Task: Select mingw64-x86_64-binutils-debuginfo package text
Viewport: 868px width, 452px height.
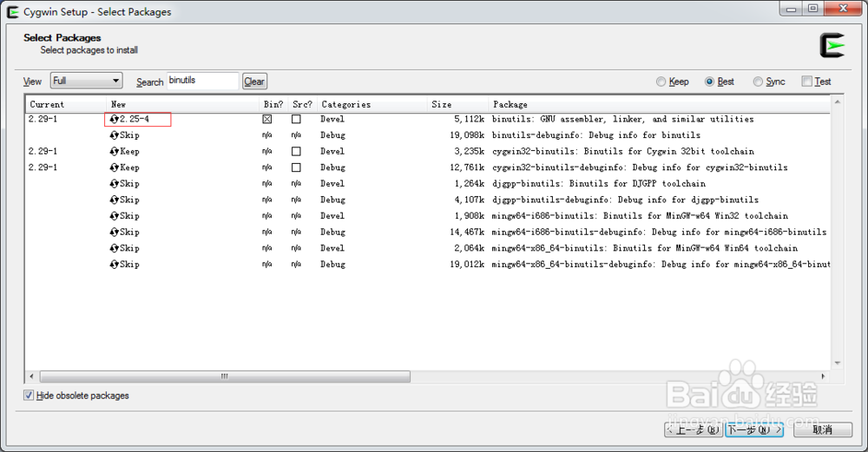Action: click(x=661, y=264)
